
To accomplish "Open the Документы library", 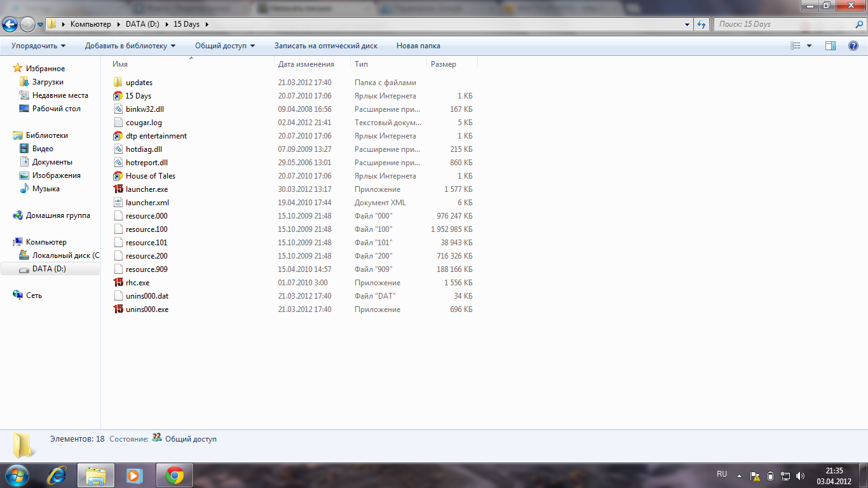I will [52, 162].
